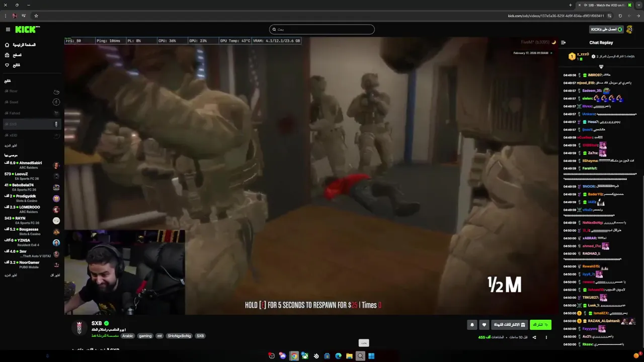This screenshot has height=362, width=644.
Task: Open followed channel Fahad in sidebar
Action: 31,113
